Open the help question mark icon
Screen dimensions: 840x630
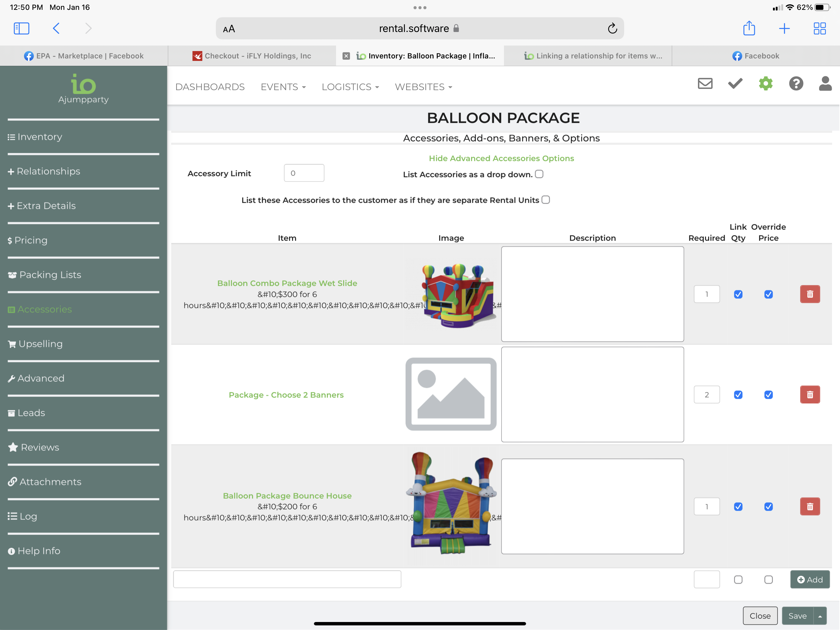(x=795, y=84)
